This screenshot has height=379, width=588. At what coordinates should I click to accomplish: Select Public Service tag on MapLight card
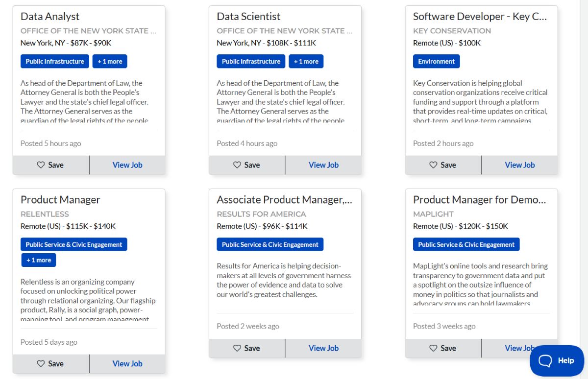point(466,244)
